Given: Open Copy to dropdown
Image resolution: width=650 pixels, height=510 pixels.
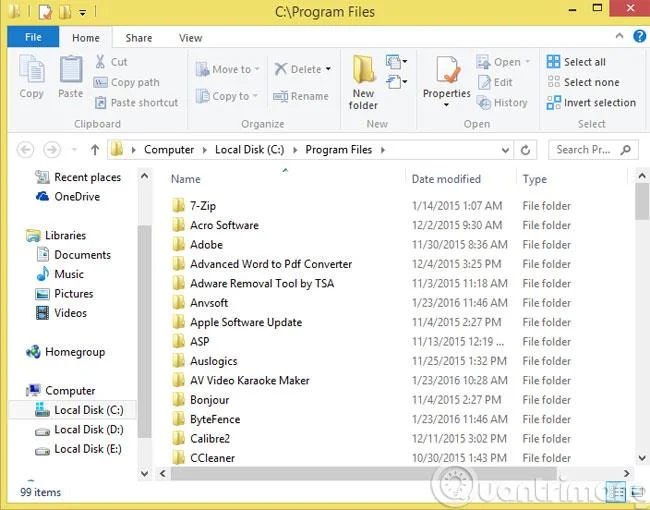Looking at the screenshot, I should pos(227,96).
